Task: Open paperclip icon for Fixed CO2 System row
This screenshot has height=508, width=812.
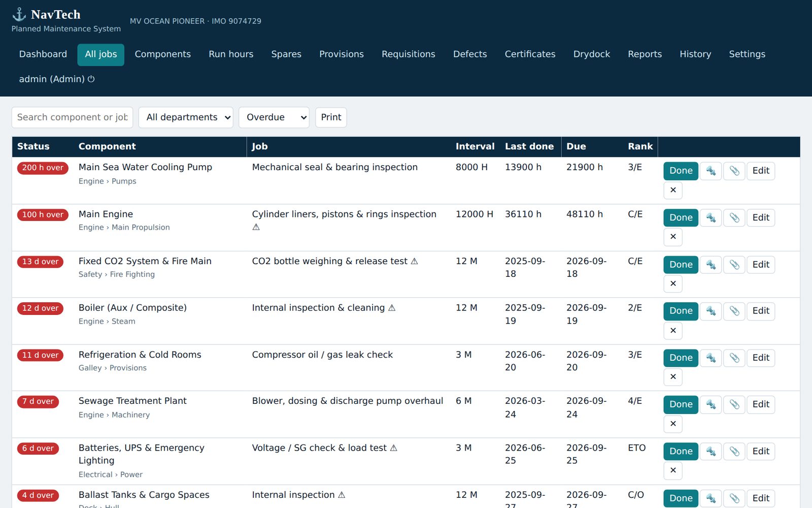Action: point(734,265)
